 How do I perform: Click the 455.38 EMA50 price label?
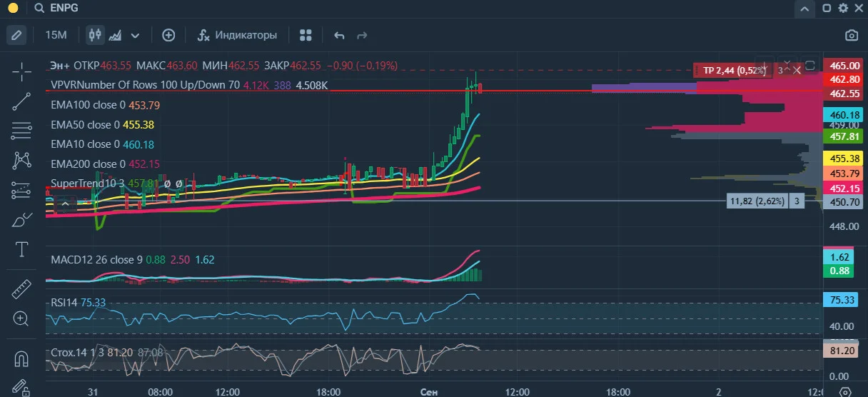pyautogui.click(x=844, y=159)
